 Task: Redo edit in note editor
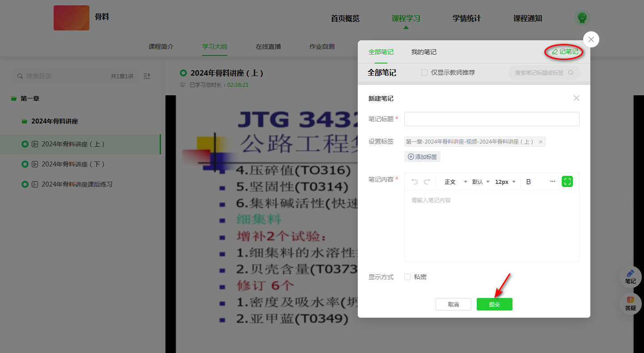[427, 182]
